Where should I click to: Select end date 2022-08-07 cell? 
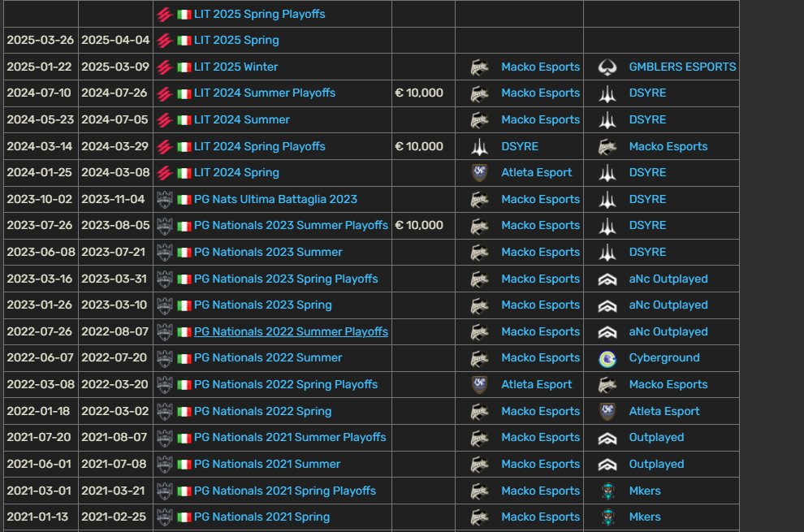(115, 331)
